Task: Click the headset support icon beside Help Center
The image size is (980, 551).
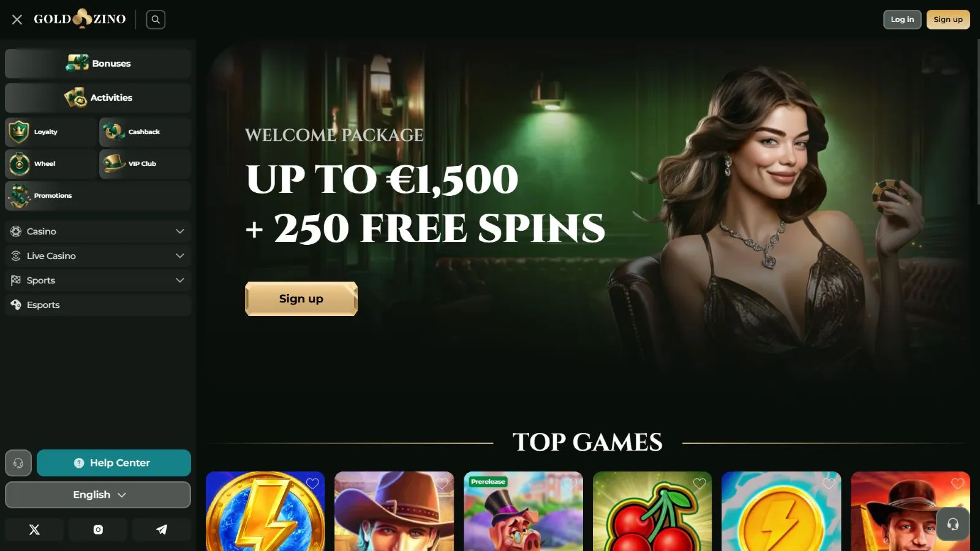Action: click(18, 463)
